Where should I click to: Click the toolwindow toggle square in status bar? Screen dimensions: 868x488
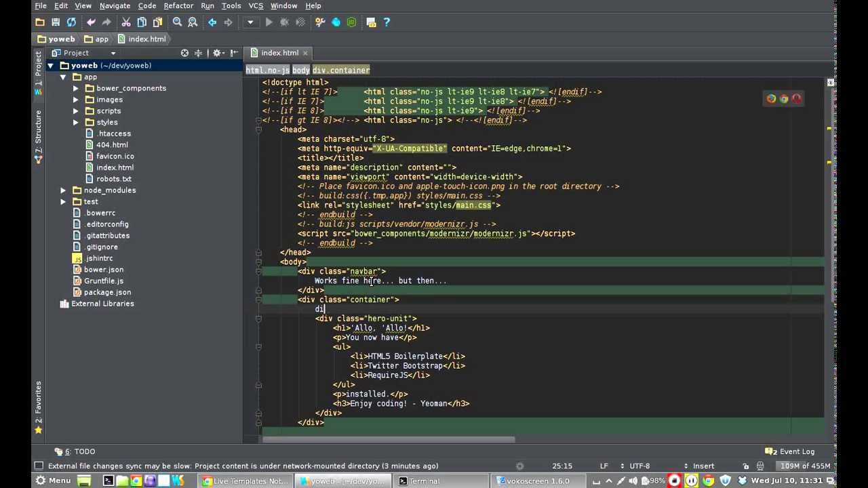(x=39, y=466)
